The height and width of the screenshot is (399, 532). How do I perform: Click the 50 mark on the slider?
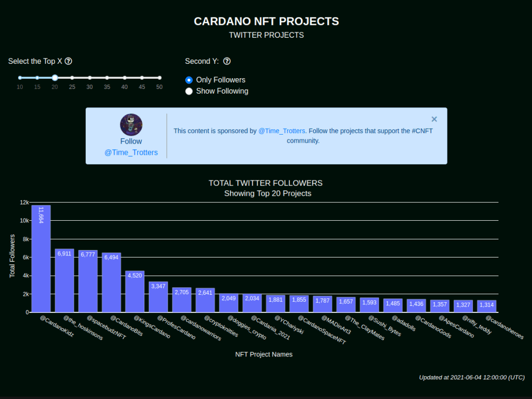[159, 77]
